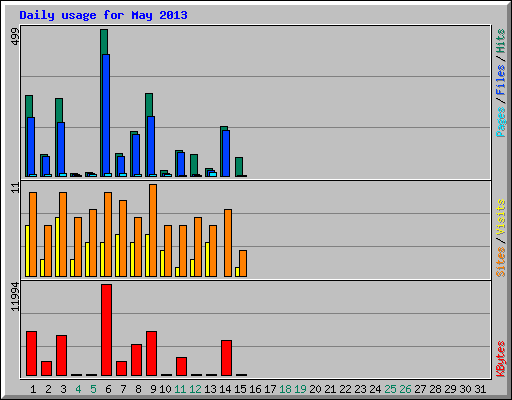Select green weekend day label 19
The height and width of the screenshot is (400, 512).
point(300,389)
